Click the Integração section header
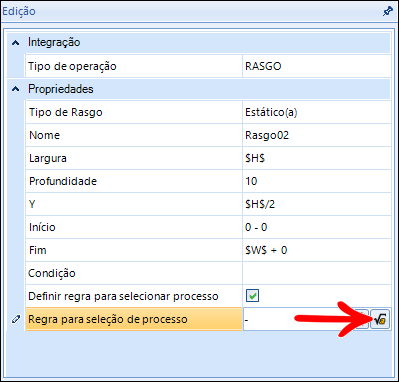This screenshot has width=399, height=382. point(199,43)
